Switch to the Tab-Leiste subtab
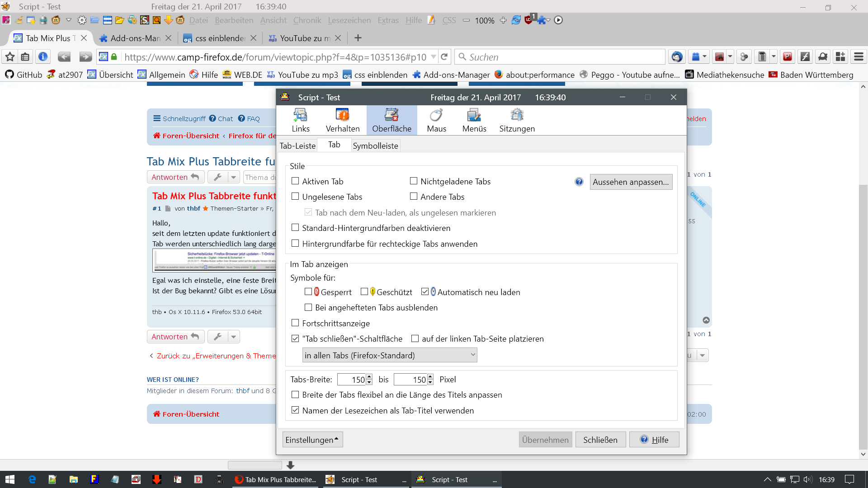 (297, 145)
